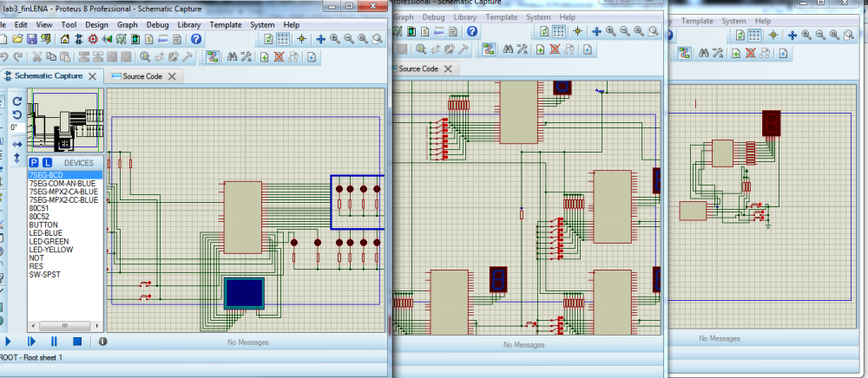The height and width of the screenshot is (378, 868).
Task: Select LED-GREEN in the devices list
Action: 50,242
